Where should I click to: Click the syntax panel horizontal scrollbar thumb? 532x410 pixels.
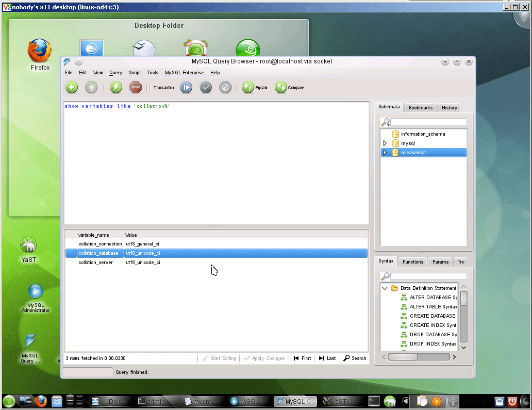pos(403,357)
